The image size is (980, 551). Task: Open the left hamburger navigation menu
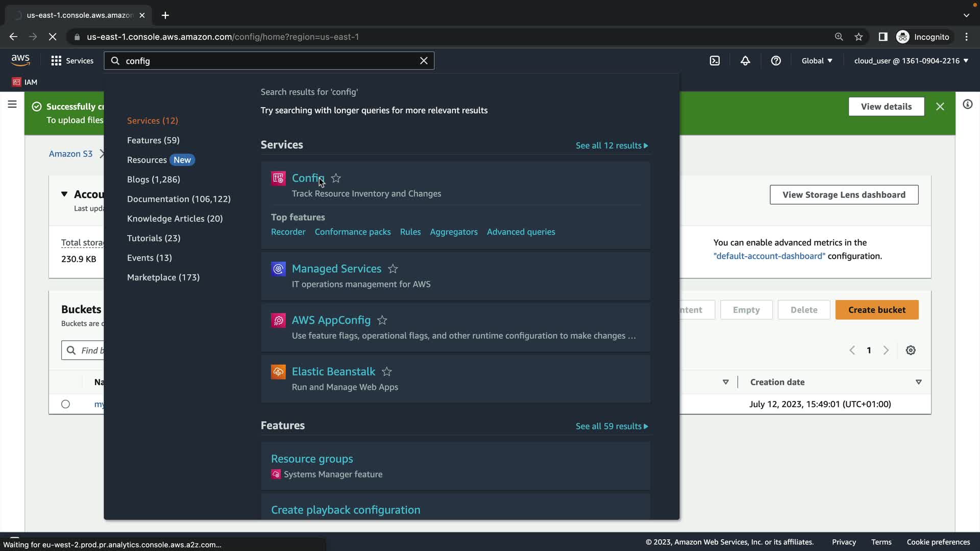click(x=12, y=105)
